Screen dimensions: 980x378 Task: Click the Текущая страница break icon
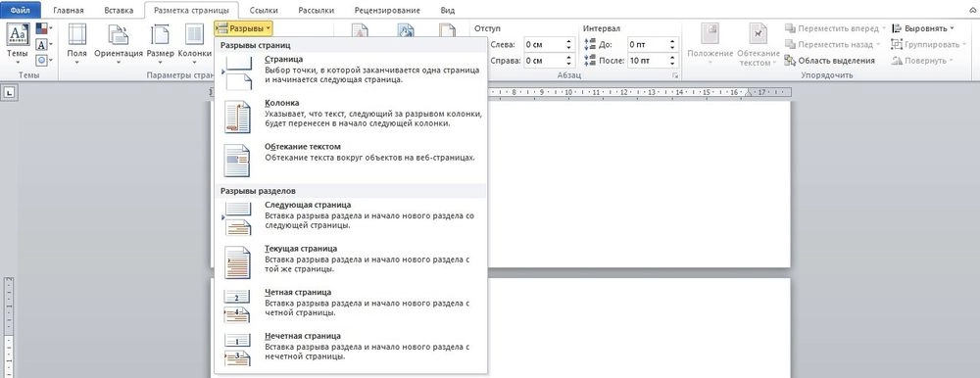237,262
